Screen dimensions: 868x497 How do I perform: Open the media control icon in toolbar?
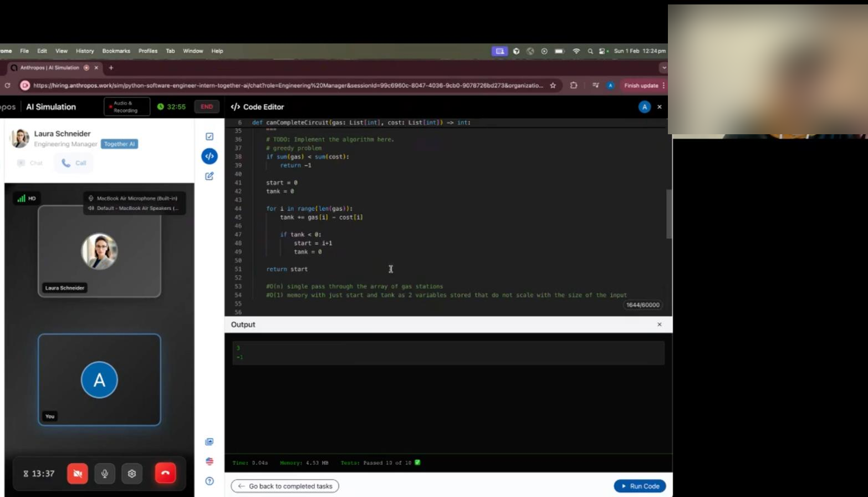click(595, 85)
